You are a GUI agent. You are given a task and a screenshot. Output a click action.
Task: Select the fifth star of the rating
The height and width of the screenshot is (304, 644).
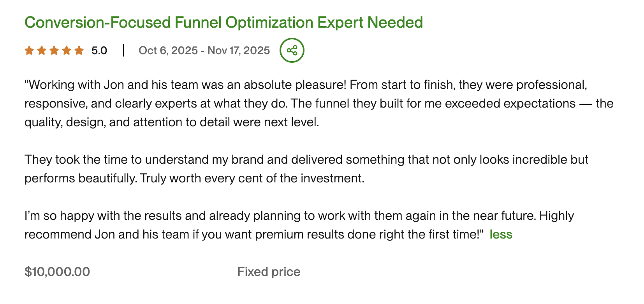click(x=79, y=50)
